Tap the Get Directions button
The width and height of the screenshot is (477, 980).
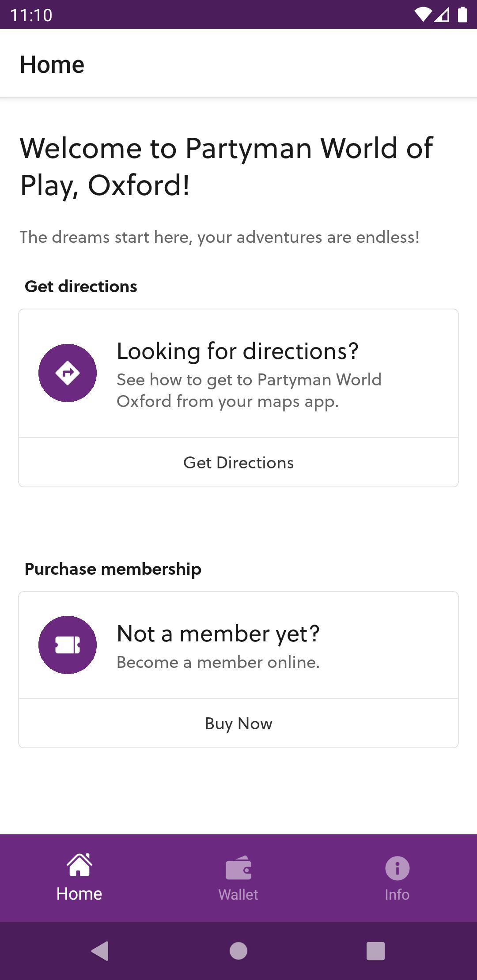tap(238, 463)
